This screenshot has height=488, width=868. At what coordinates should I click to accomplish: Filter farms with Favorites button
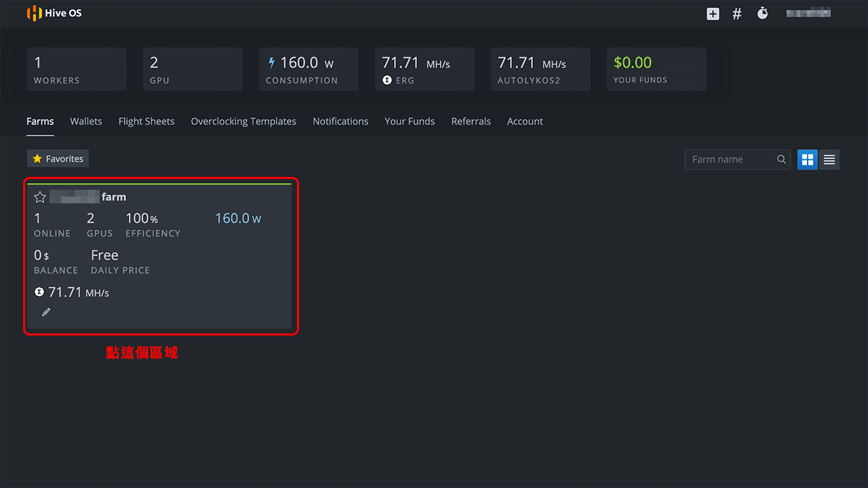(x=58, y=159)
